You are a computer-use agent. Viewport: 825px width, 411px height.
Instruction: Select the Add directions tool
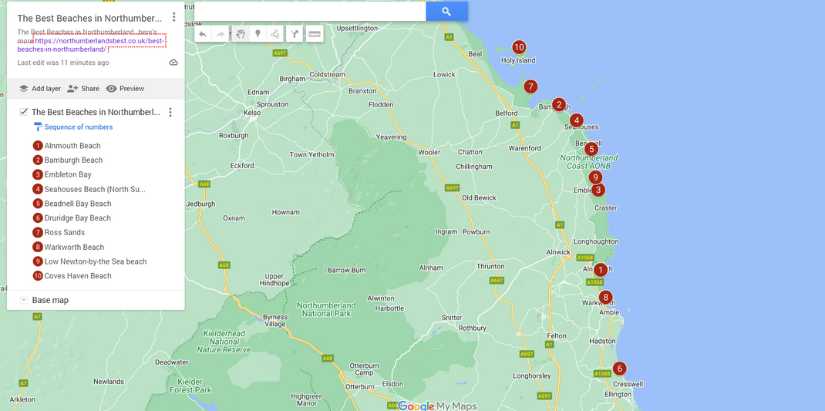(x=294, y=34)
